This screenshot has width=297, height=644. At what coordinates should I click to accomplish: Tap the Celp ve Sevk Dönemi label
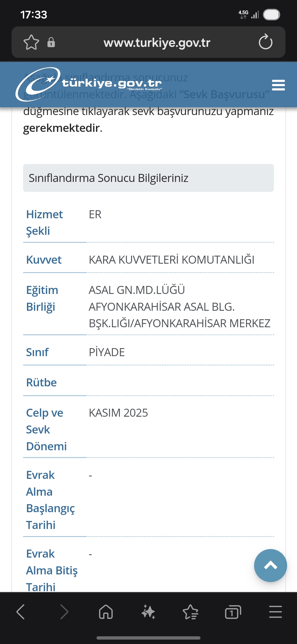(x=46, y=429)
